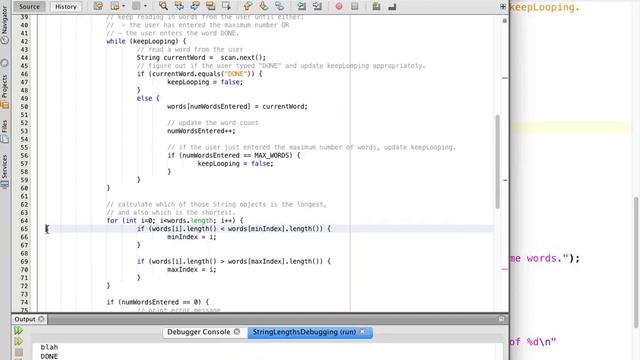The height and width of the screenshot is (360, 640).
Task: Click 'me words.");' in the right window
Action: click(544, 258)
